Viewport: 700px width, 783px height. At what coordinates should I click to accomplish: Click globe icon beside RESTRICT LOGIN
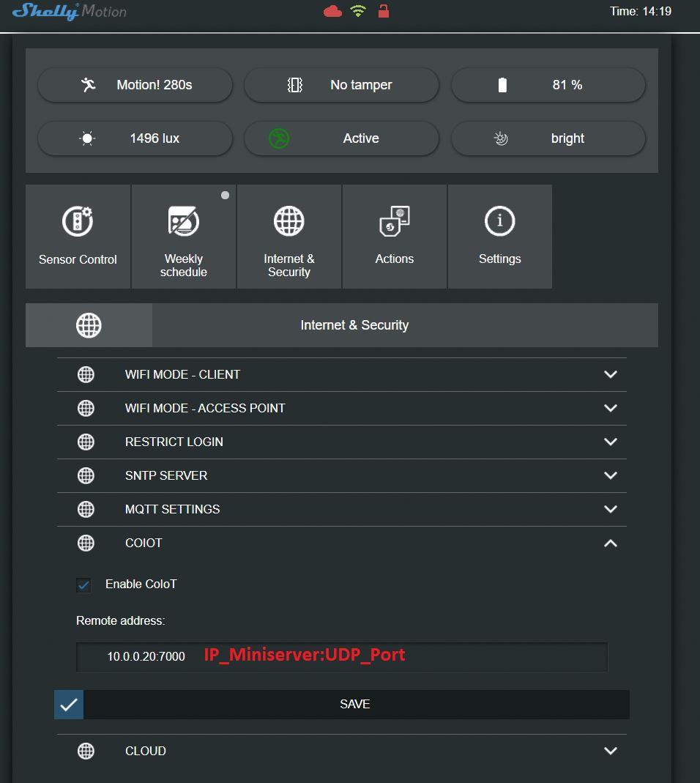[x=86, y=442]
